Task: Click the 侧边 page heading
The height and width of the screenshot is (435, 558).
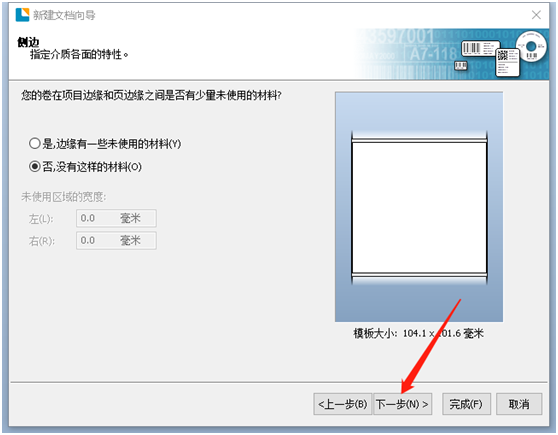Action: [x=28, y=42]
